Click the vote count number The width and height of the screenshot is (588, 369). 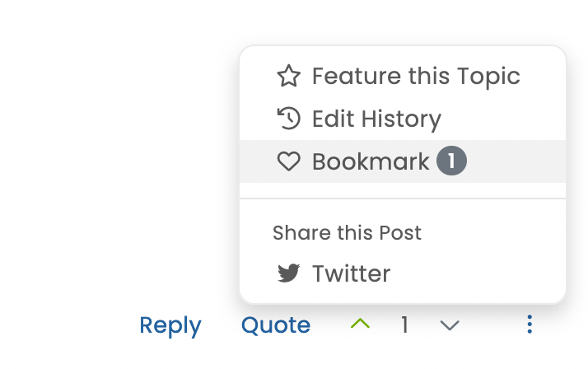404,325
